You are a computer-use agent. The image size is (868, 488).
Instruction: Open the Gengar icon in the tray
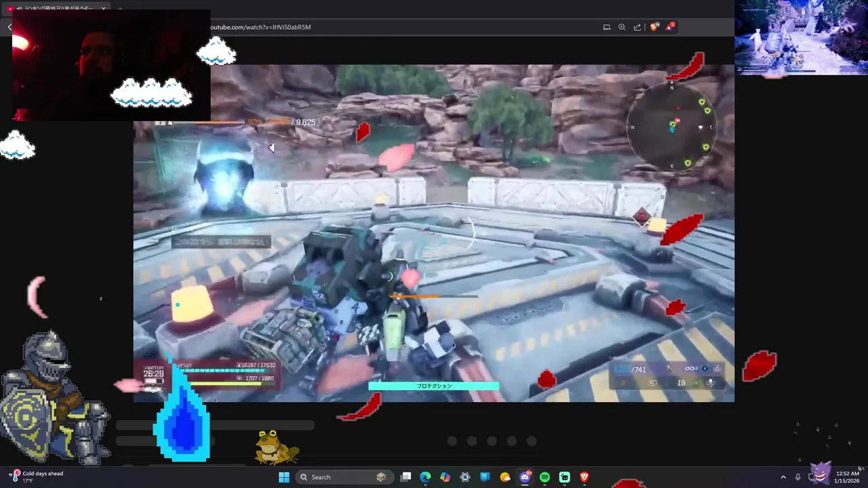[x=821, y=473]
